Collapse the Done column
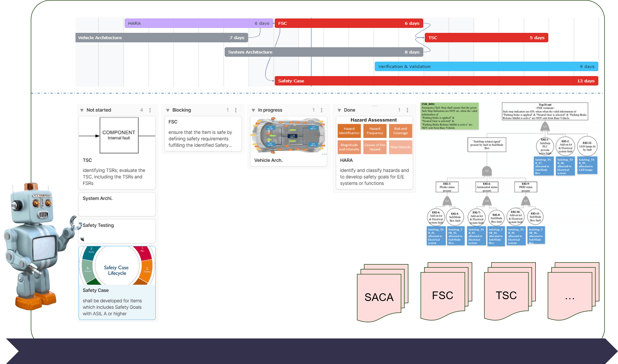618x364 pixels. (x=339, y=110)
